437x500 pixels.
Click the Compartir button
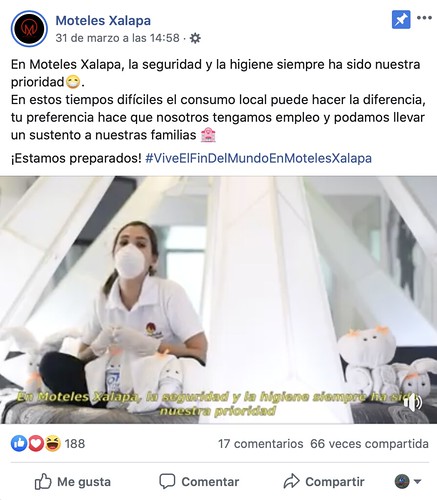[x=324, y=482]
